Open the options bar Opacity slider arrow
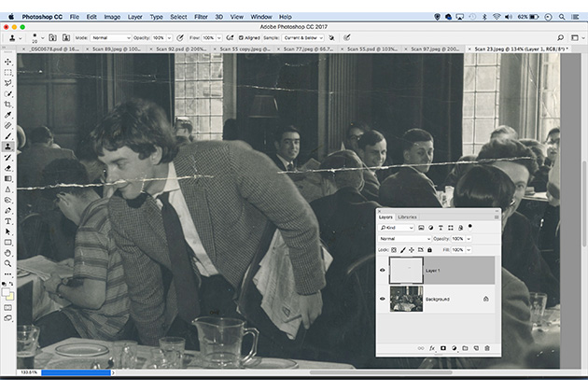The image size is (588, 392). [x=169, y=38]
